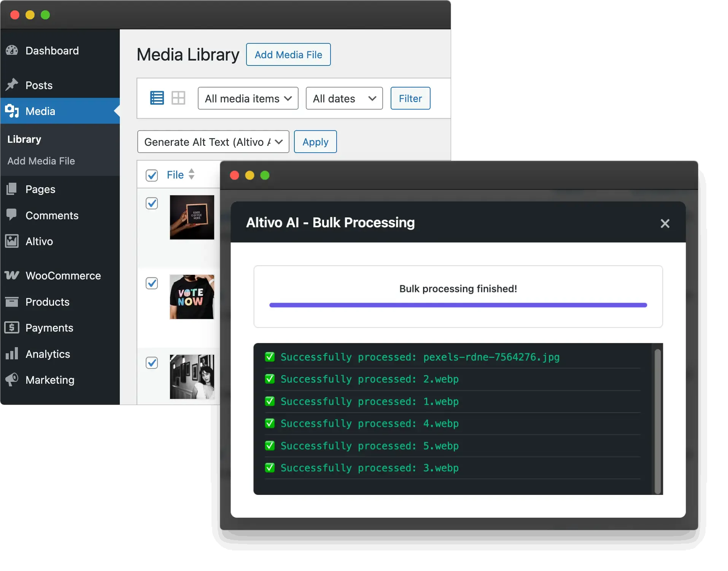Click the 'Successfully processed: 3.webp' log text
Image resolution: width=728 pixels, height=571 pixels.
click(370, 468)
